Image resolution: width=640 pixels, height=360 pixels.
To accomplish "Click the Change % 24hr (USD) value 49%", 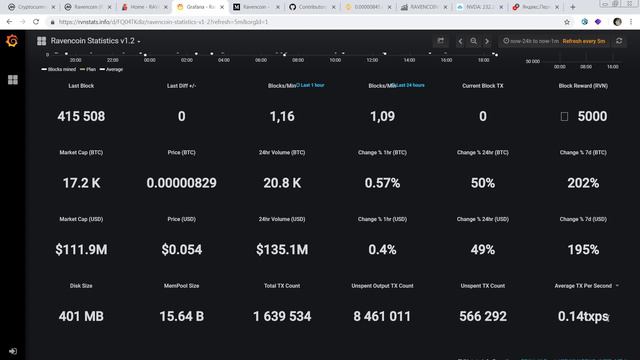I will (x=482, y=250).
